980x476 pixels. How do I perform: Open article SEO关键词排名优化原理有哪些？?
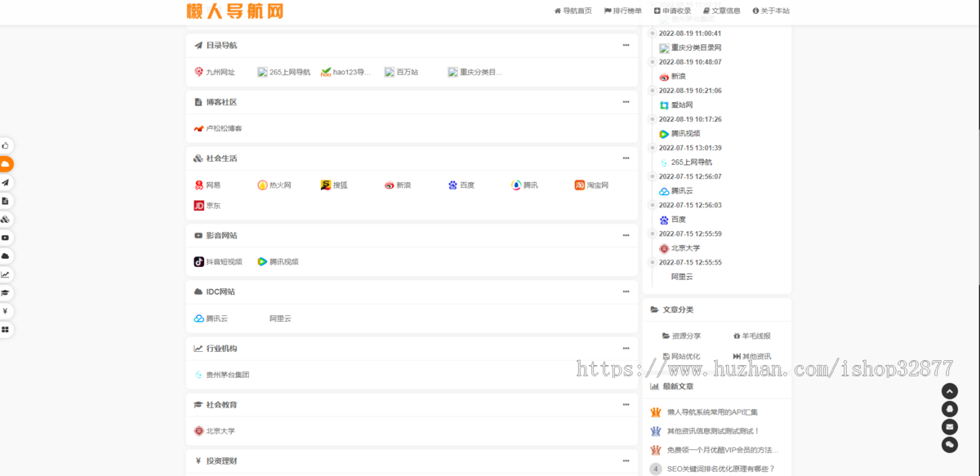[721, 469]
